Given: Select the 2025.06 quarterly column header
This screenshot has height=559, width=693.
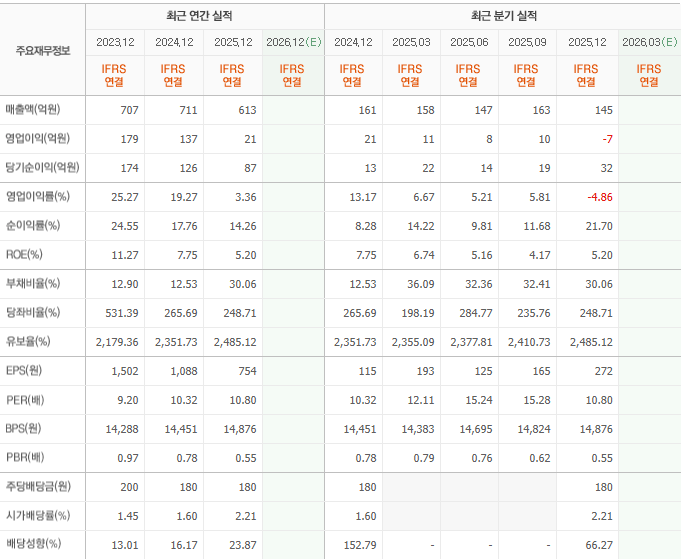Looking at the screenshot, I should point(469,42).
